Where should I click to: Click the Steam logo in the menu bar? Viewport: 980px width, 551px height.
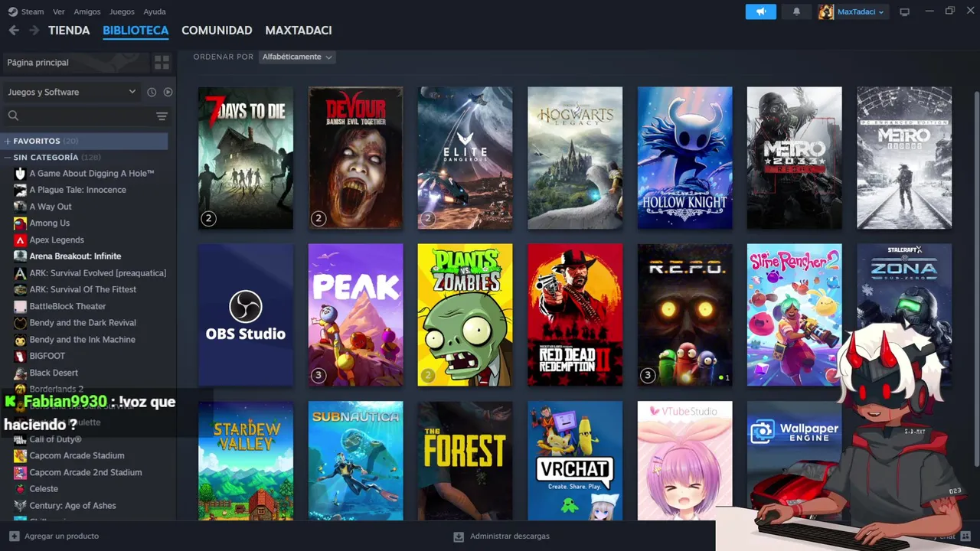coord(13,11)
